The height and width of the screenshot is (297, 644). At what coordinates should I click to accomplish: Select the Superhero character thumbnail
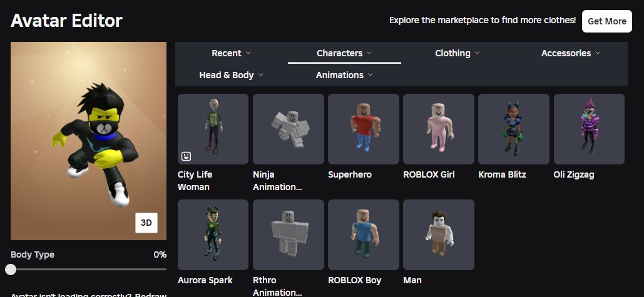coord(364,129)
